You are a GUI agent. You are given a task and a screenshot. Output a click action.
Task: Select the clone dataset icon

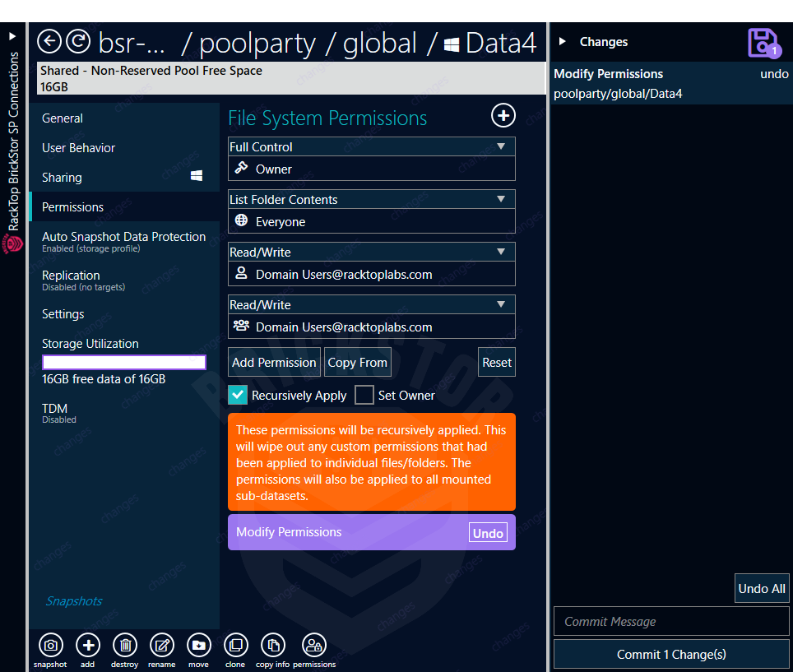[x=235, y=647]
